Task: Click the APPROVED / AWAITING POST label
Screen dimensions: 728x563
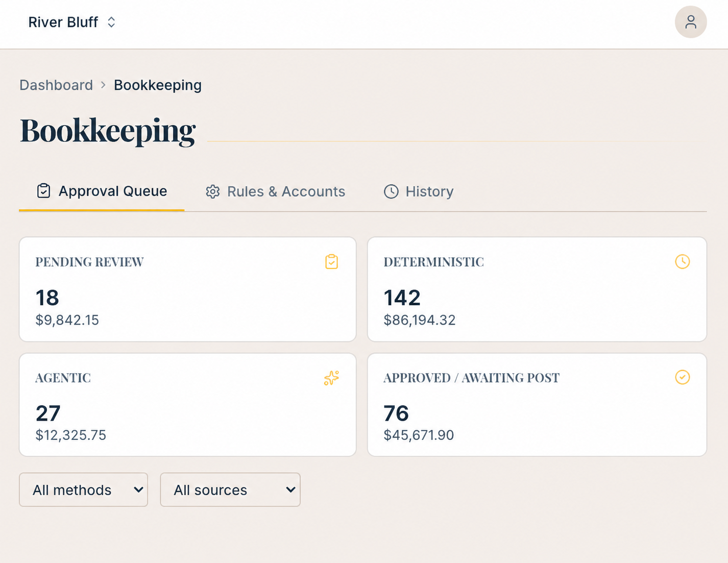Action: tap(471, 378)
